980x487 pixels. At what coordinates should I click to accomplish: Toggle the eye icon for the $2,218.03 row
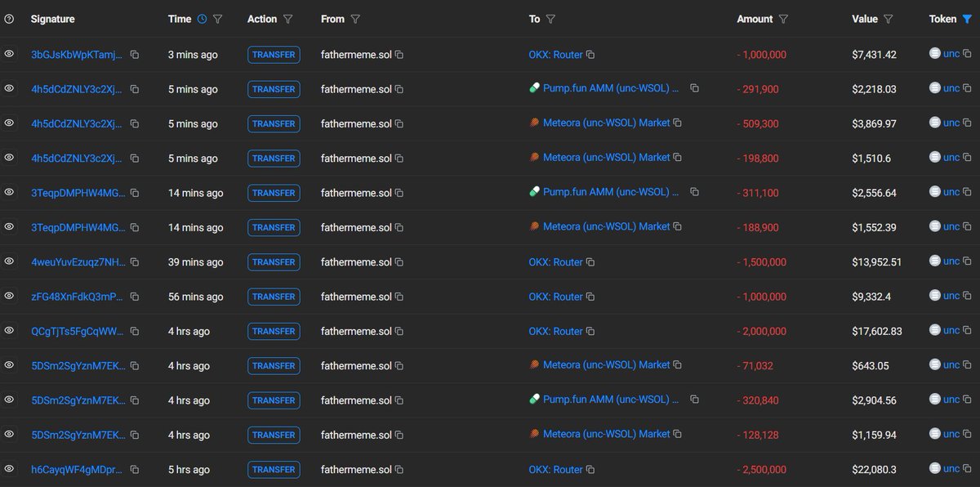pyautogui.click(x=9, y=88)
